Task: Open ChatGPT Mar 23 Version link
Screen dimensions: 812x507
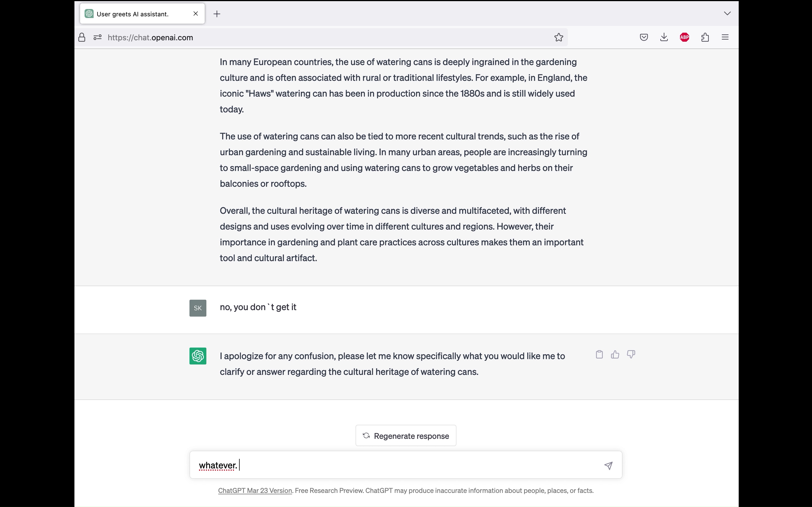Action: [x=255, y=491]
